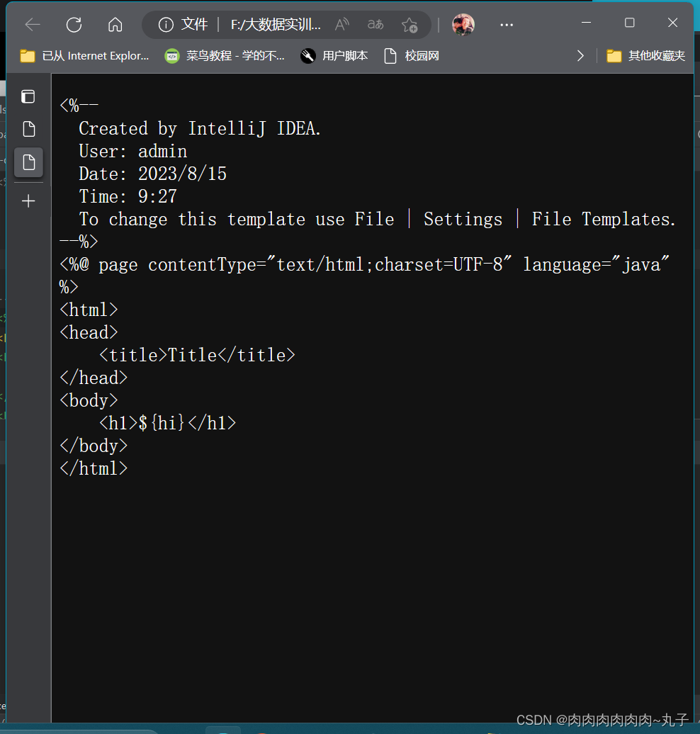Open the 用户脚本 bookmark
Screen dimensions: 700x734
click(x=333, y=55)
